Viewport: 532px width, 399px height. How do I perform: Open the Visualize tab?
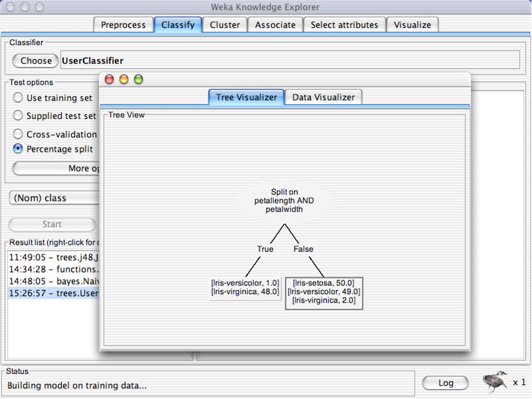point(412,25)
